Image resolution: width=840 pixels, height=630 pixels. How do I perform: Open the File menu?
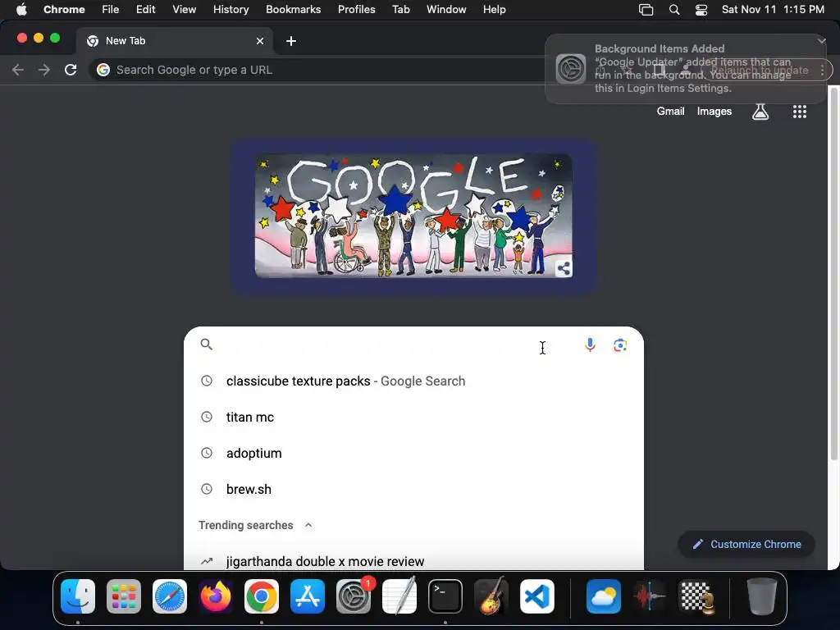click(x=111, y=9)
